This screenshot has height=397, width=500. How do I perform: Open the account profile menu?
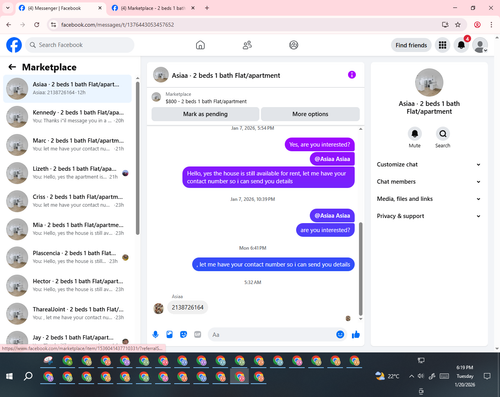pyautogui.click(x=480, y=45)
